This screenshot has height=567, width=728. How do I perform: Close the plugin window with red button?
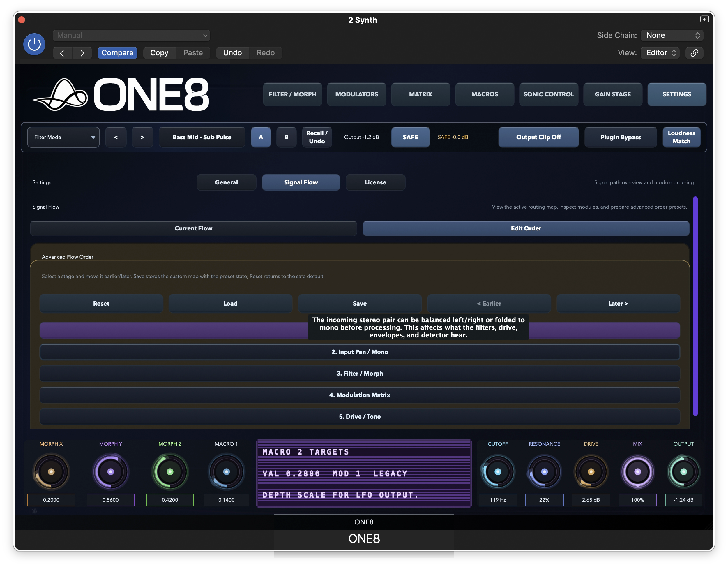click(x=22, y=20)
